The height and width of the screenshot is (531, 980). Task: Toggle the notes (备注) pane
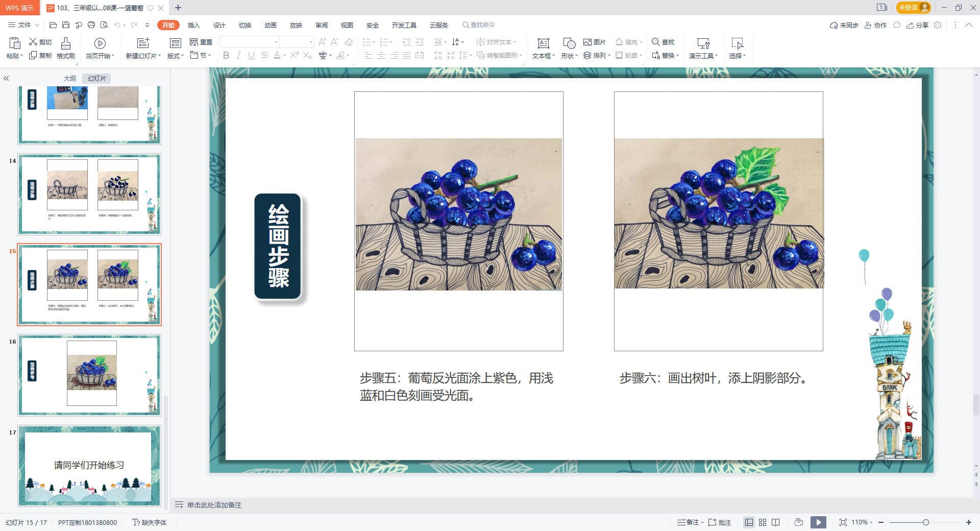690,522
